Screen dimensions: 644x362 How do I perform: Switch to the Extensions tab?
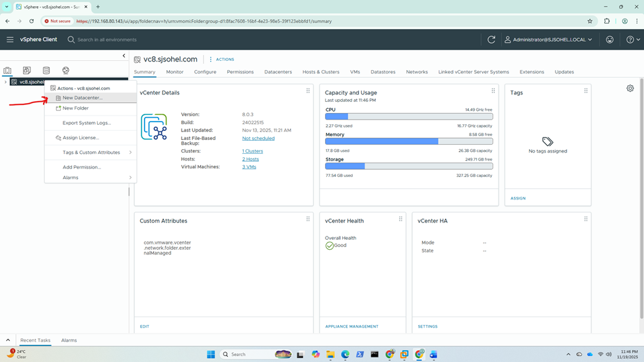tap(532, 72)
